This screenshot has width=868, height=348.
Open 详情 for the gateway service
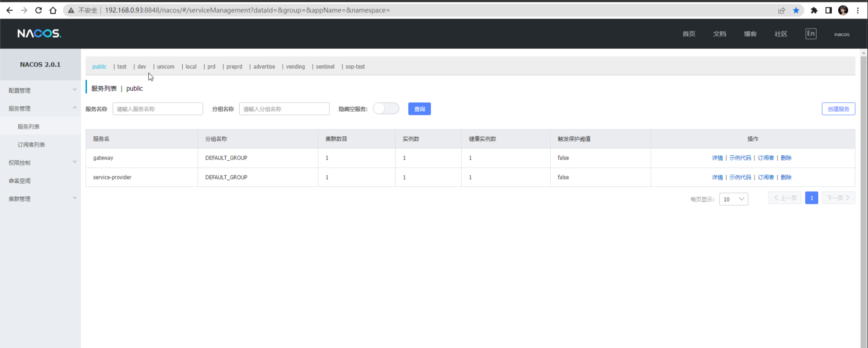pyautogui.click(x=717, y=158)
